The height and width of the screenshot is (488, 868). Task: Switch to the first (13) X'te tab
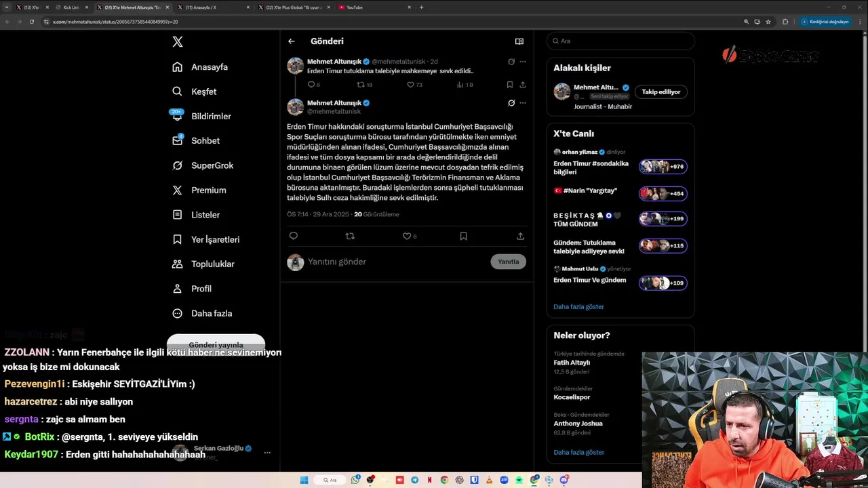[x=31, y=7]
